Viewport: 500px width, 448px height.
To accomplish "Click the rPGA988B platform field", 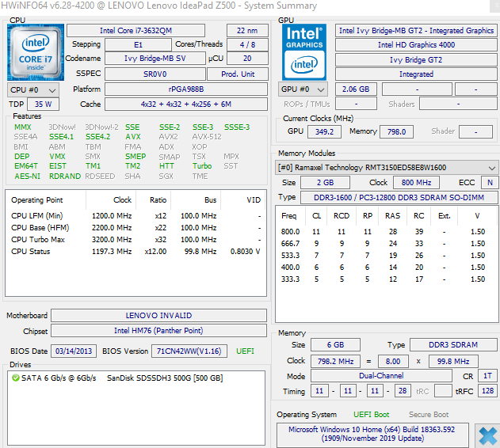I will tap(186, 89).
